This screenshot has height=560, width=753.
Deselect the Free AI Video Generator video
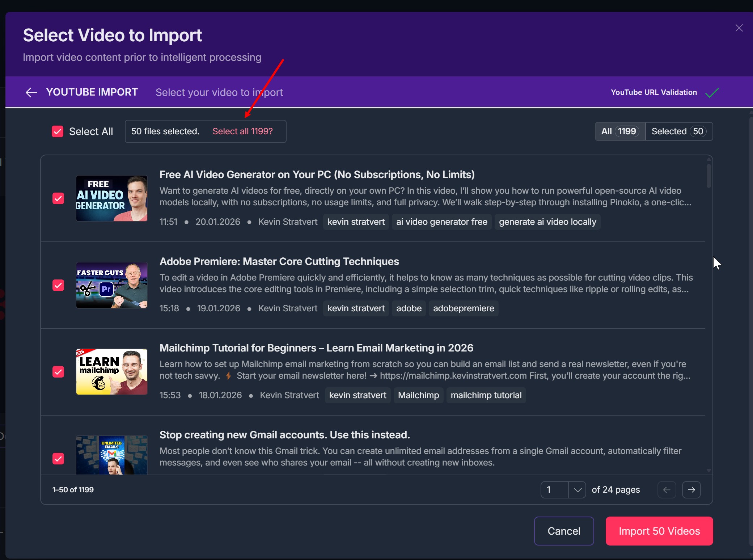point(58,198)
